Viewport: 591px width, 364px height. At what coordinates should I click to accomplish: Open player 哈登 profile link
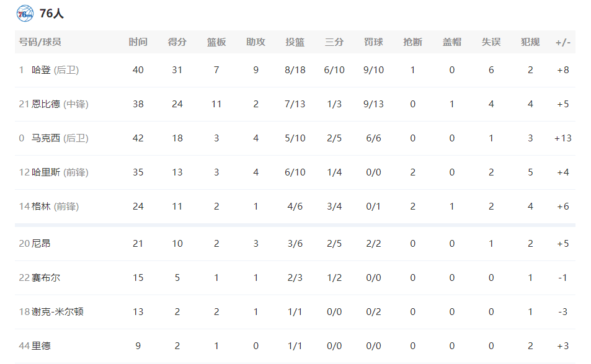coord(41,70)
